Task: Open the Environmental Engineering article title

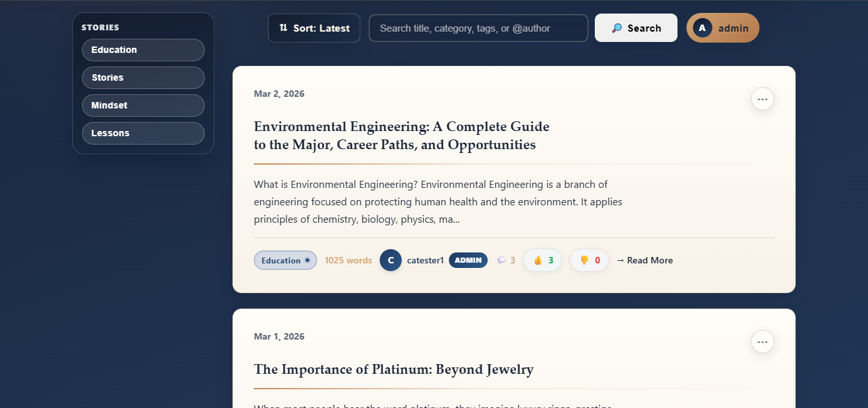Action: click(x=401, y=136)
